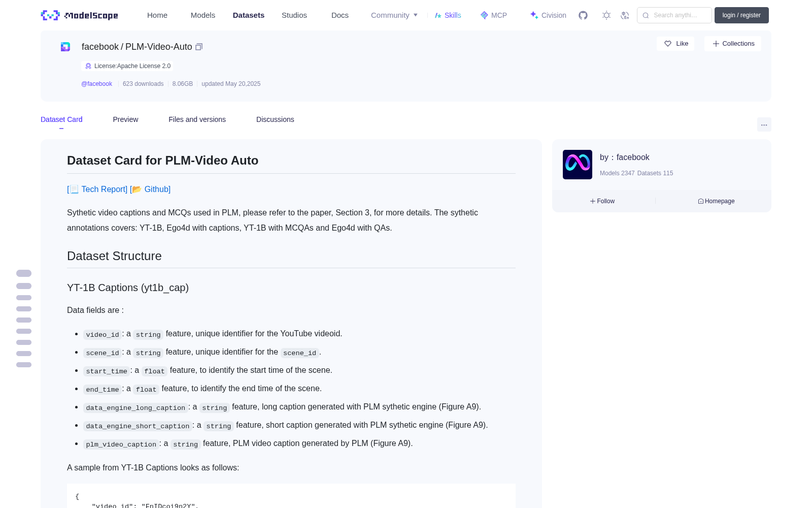Image resolution: width=812 pixels, height=508 pixels.
Task: Click the end_time code field
Action: 103,389
